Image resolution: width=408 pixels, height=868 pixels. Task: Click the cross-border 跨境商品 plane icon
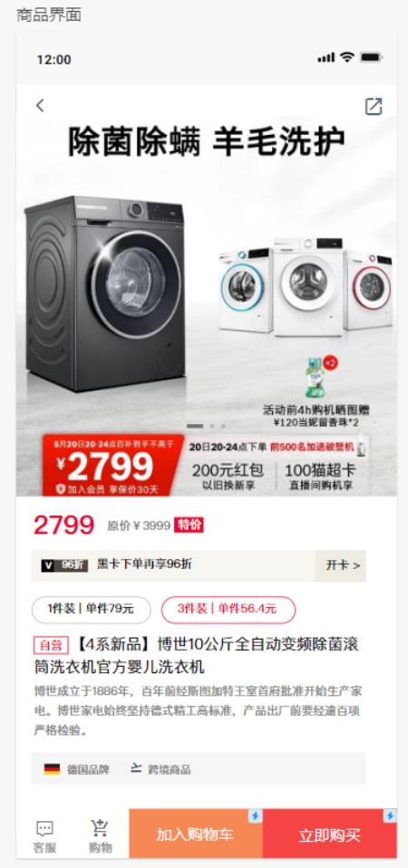click(x=136, y=768)
